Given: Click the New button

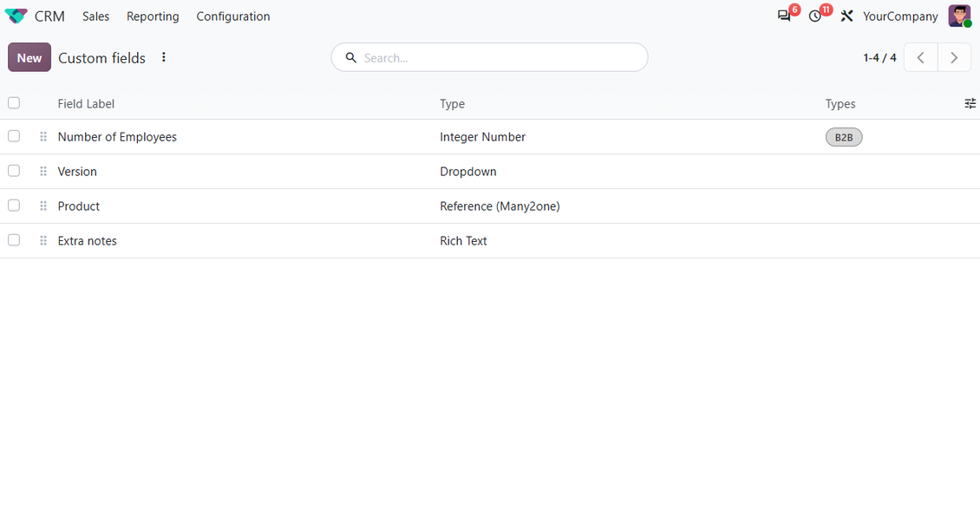Looking at the screenshot, I should [29, 57].
